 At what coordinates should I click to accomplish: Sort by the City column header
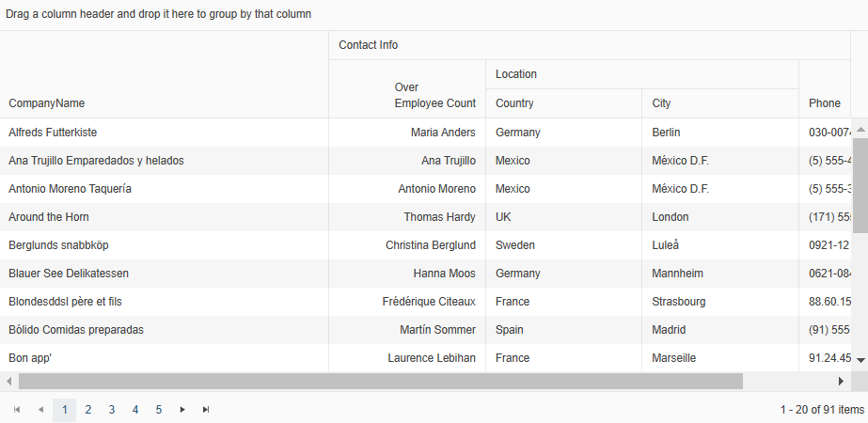[662, 103]
